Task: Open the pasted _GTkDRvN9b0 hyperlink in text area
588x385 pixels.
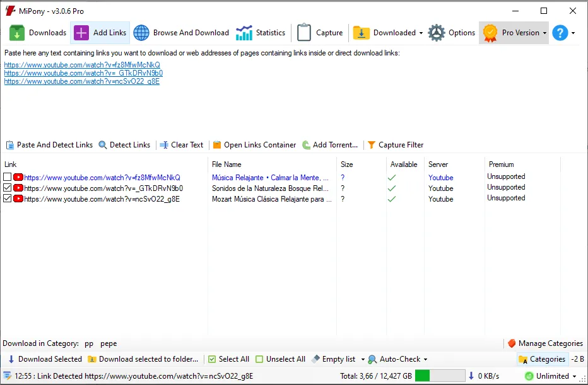Action: [x=83, y=73]
